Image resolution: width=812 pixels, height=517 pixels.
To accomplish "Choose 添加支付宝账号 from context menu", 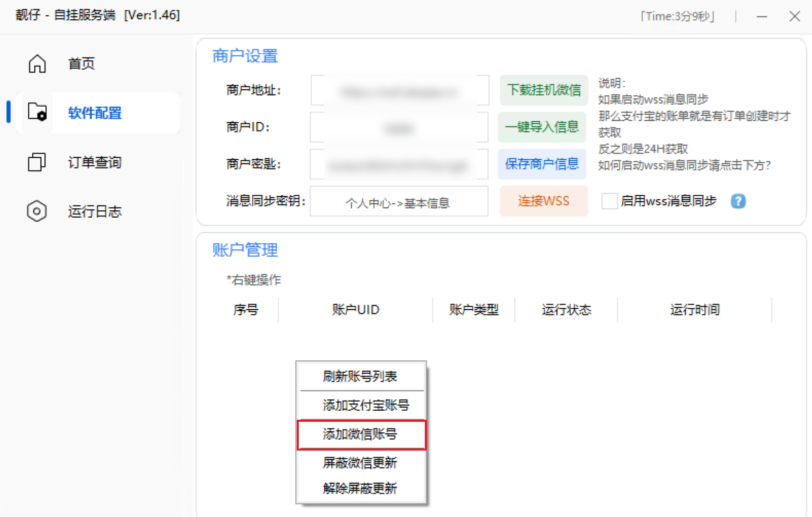I will (x=361, y=405).
